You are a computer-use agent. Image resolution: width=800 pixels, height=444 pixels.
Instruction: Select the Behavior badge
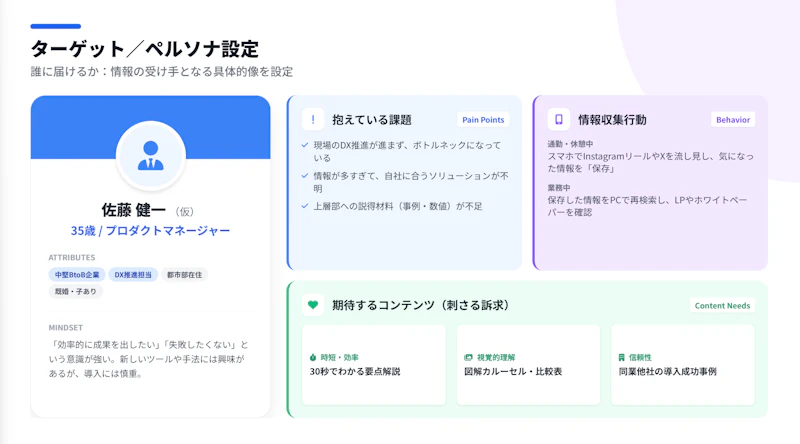733,120
